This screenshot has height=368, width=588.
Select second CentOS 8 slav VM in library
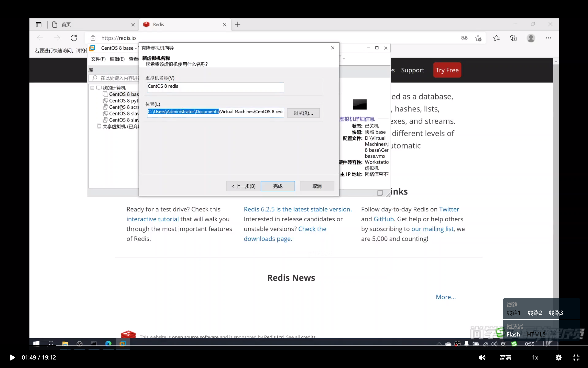[x=121, y=120]
